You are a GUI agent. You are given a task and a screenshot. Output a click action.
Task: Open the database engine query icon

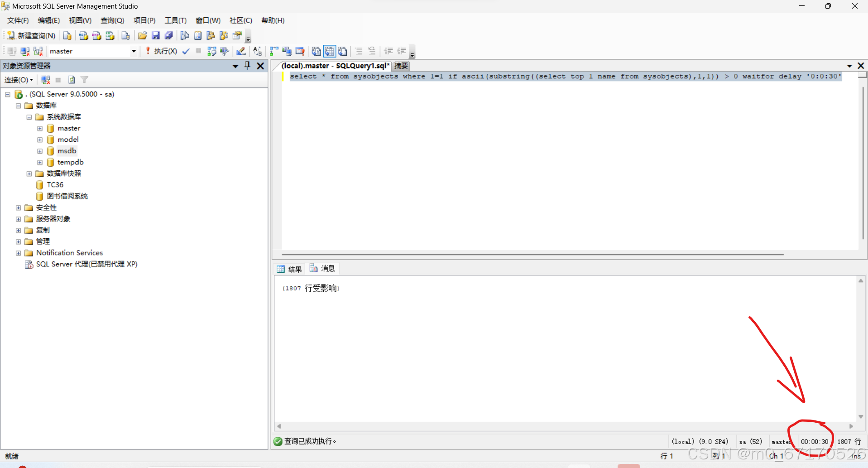pyautogui.click(x=67, y=35)
